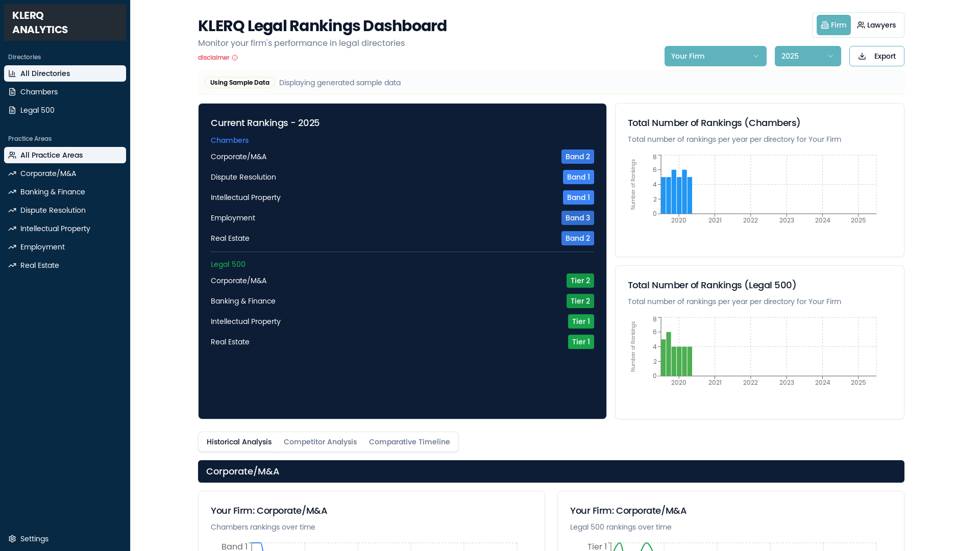Click the disclaimer info circle icon
Image resolution: width=980 pixels, height=551 pixels.
[235, 58]
